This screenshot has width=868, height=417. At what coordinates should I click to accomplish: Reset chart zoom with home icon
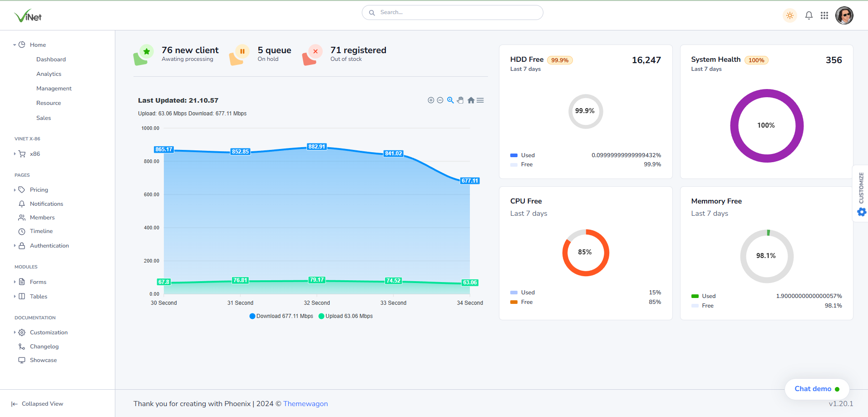(x=471, y=100)
